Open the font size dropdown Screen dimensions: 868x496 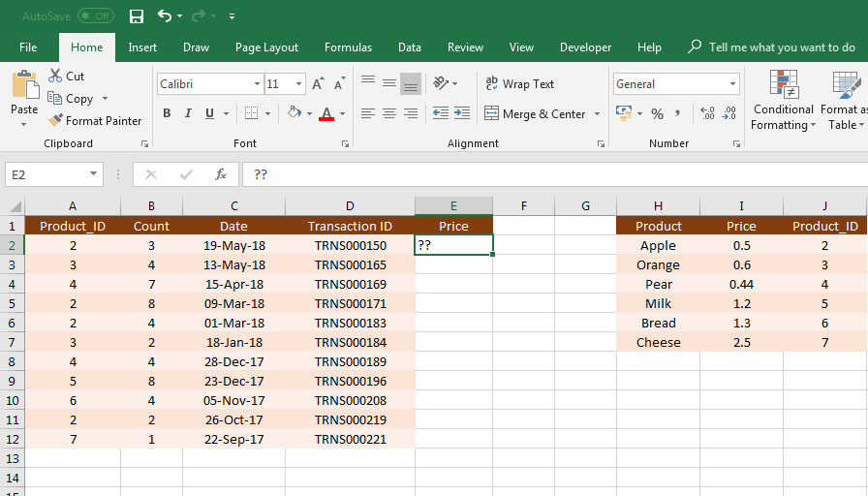[299, 84]
